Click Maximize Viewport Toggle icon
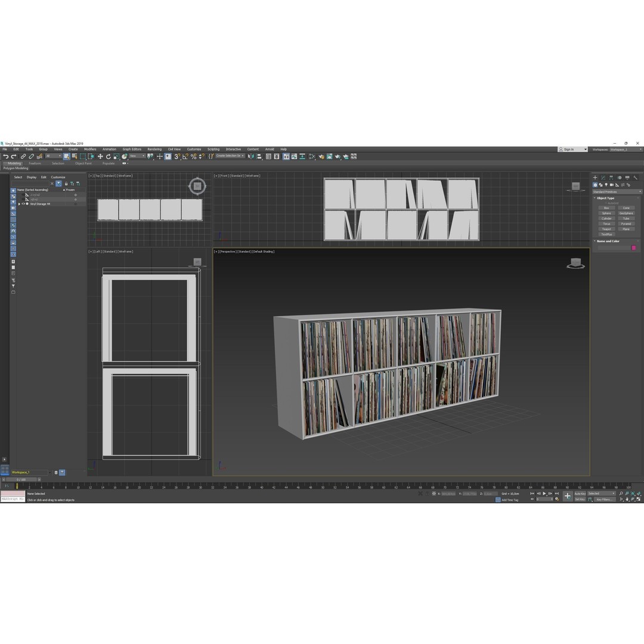 [639, 500]
